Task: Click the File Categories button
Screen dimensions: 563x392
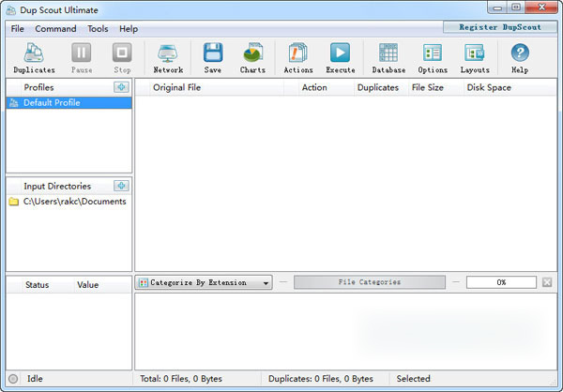Action: [x=369, y=282]
